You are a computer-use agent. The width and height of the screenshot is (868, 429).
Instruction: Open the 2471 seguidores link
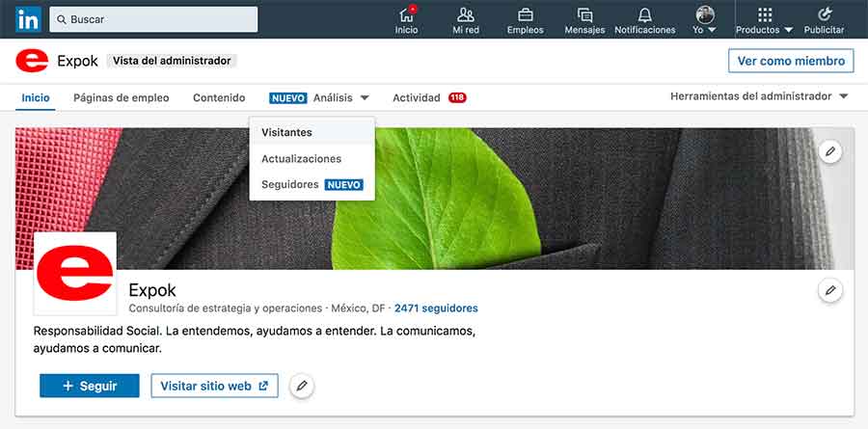436,308
